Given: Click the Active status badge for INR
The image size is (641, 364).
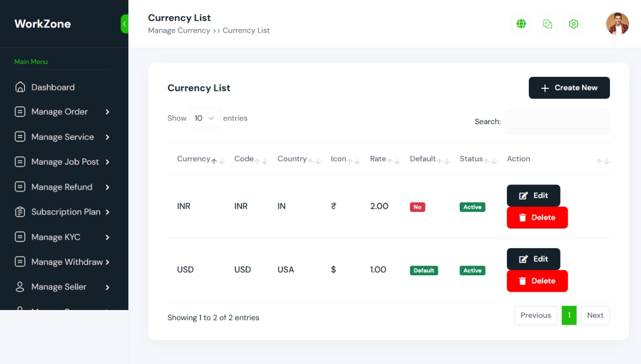Looking at the screenshot, I should 473,207.
